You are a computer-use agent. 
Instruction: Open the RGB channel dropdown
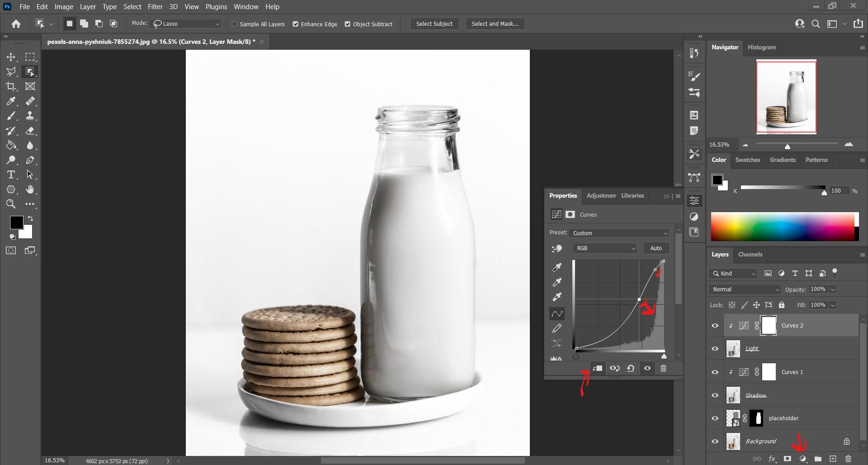(604, 248)
